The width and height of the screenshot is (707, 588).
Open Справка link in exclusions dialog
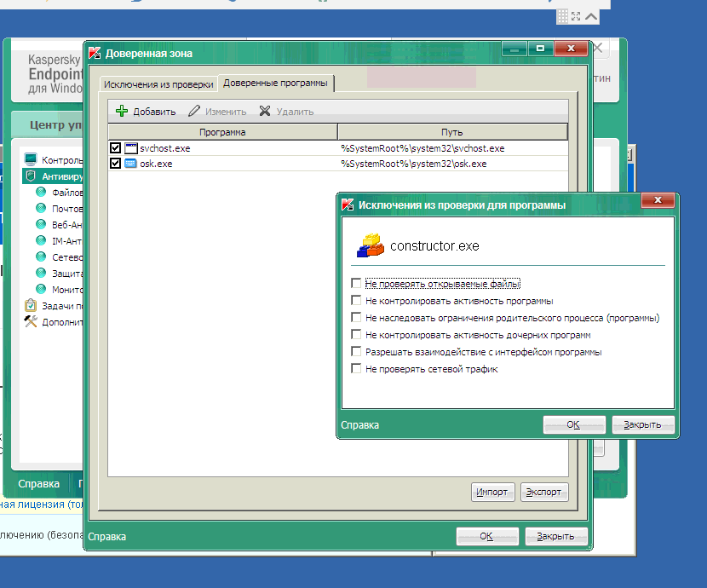click(360, 425)
